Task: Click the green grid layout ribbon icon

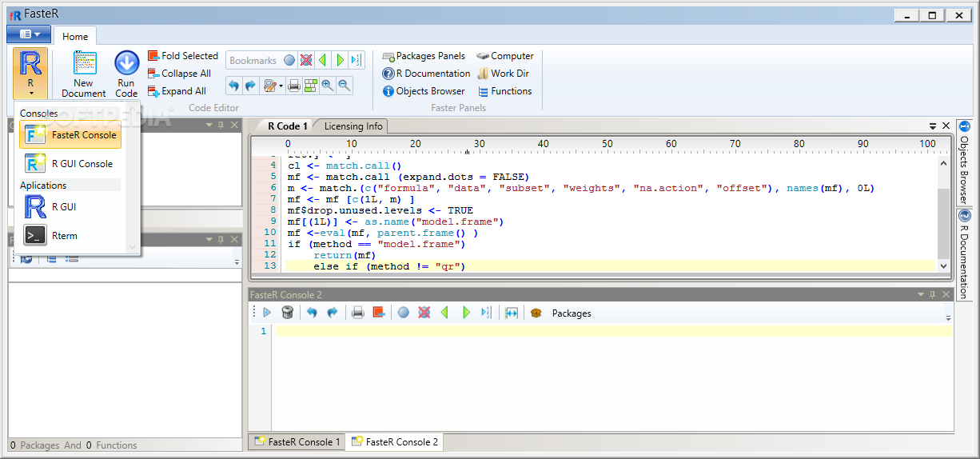Action: (x=311, y=85)
